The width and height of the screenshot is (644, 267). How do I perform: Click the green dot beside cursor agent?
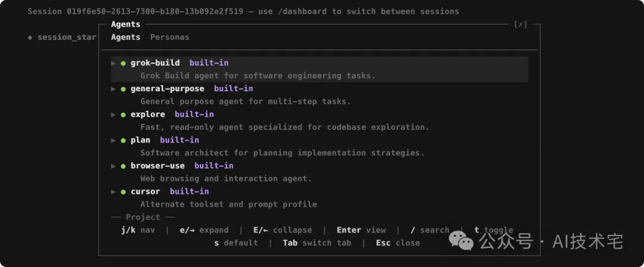tap(123, 192)
